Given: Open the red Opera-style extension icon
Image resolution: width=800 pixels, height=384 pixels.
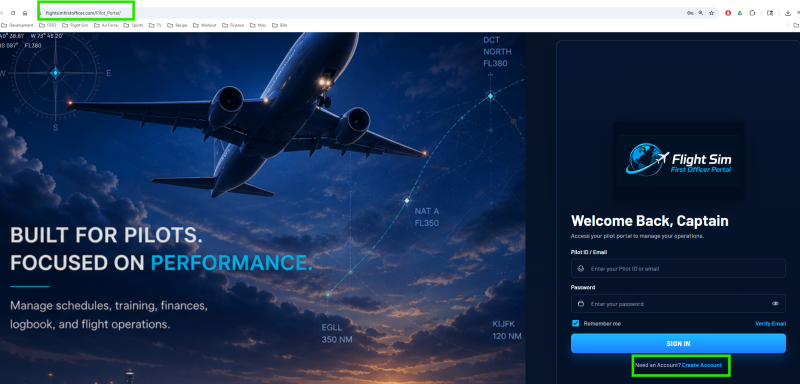Looking at the screenshot, I should 728,13.
